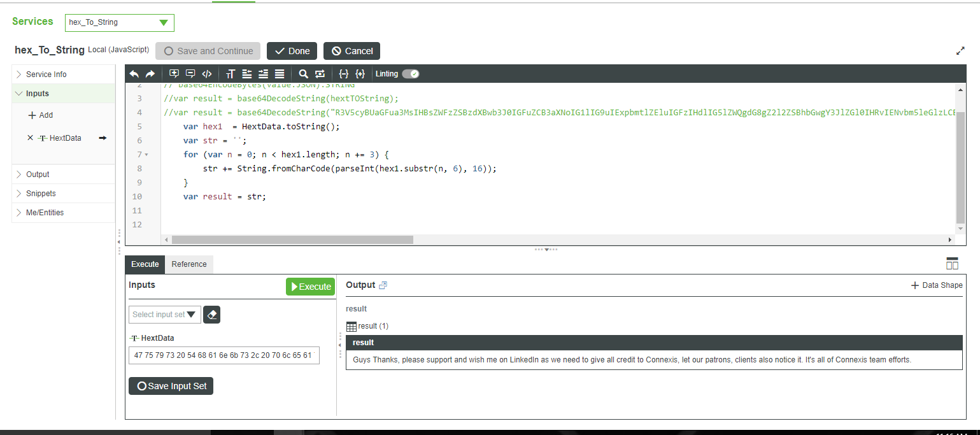The width and height of the screenshot is (980, 435).
Task: Click the add comment icon
Action: point(174,74)
